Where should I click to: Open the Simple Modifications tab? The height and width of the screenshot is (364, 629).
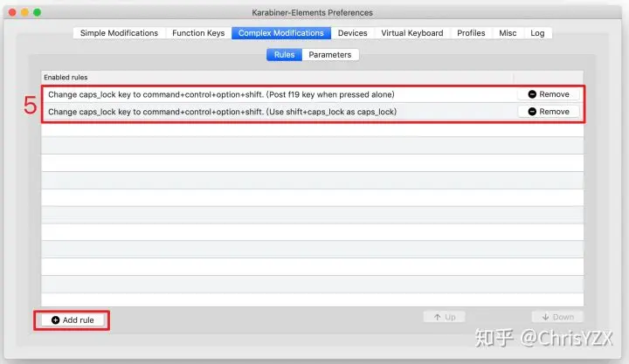[119, 33]
